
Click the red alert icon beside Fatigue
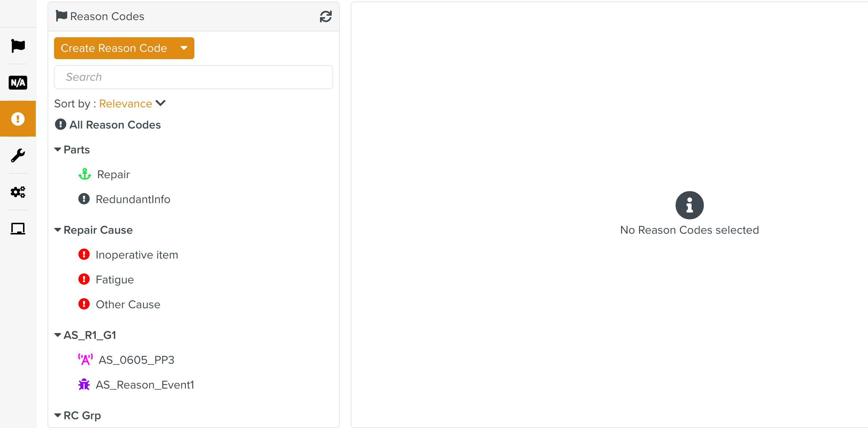(84, 279)
